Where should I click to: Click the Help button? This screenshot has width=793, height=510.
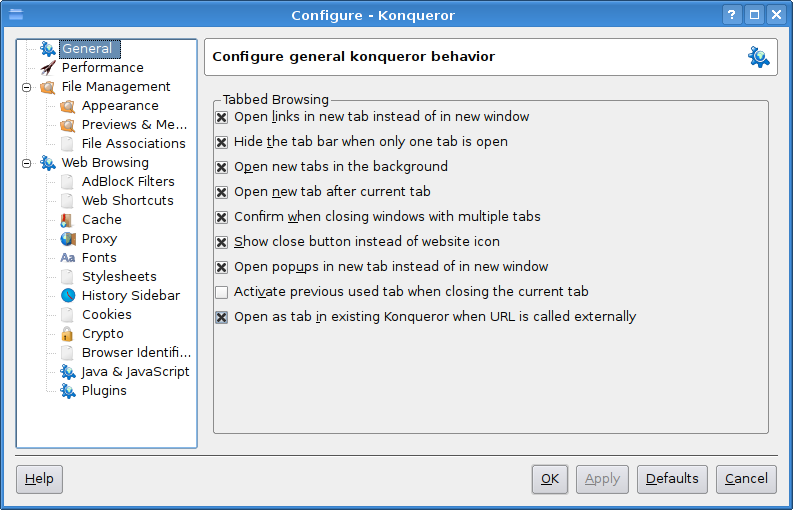pos(39,479)
